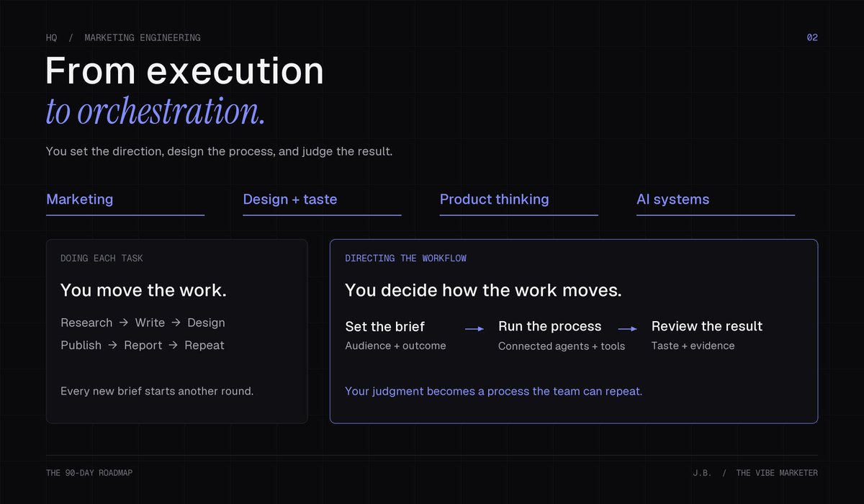Click "Every new brief starts another round."
This screenshot has height=504, width=864.
coord(157,392)
